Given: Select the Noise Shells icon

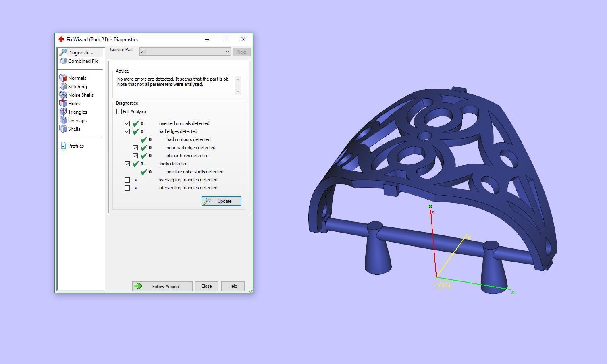Looking at the screenshot, I should coord(63,95).
